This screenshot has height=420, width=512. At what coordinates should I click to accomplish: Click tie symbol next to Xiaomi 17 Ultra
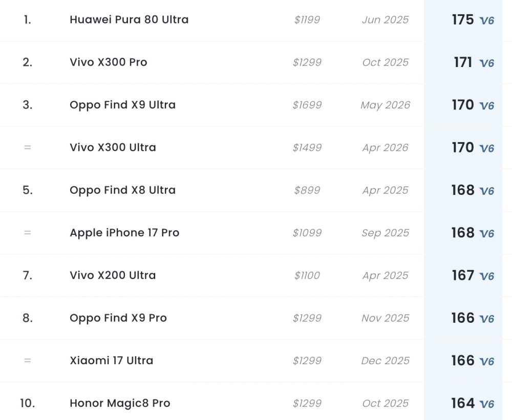[x=28, y=360]
